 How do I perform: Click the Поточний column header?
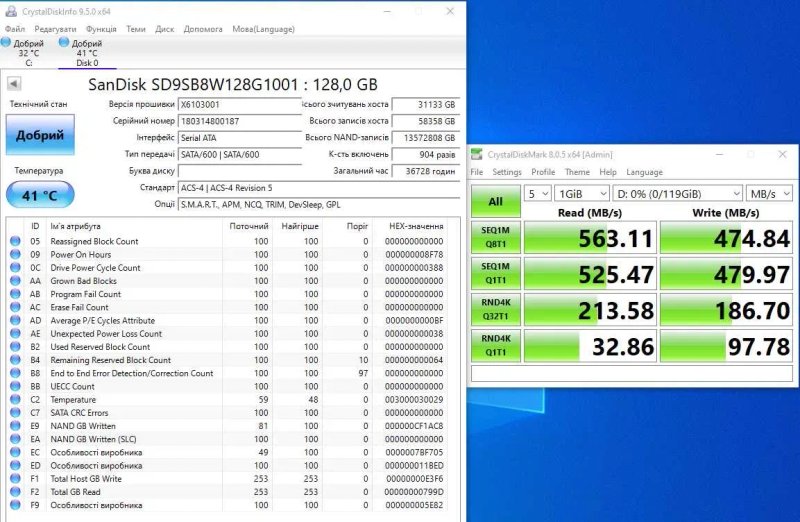coord(248,226)
